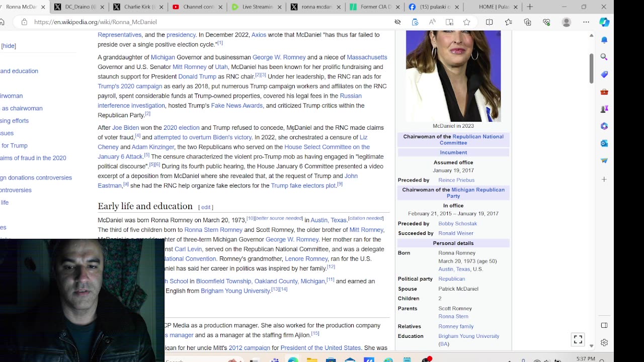This screenshot has height=362, width=644.
Task: Click the sidebar notifications bell icon
Action: point(604,40)
